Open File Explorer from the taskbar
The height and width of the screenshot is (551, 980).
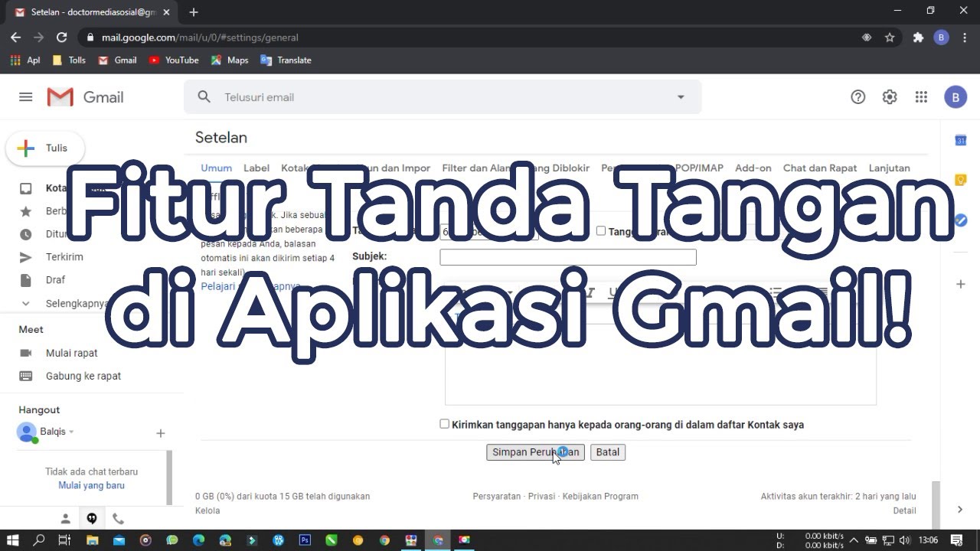[92, 540]
